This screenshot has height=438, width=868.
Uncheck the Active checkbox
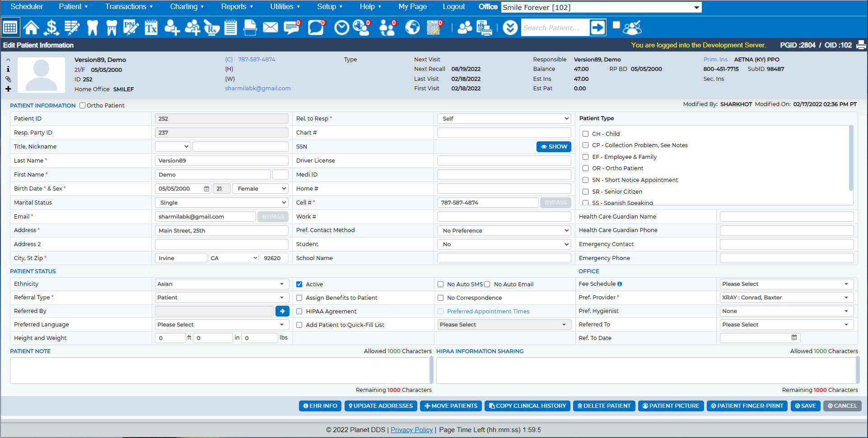(x=299, y=284)
